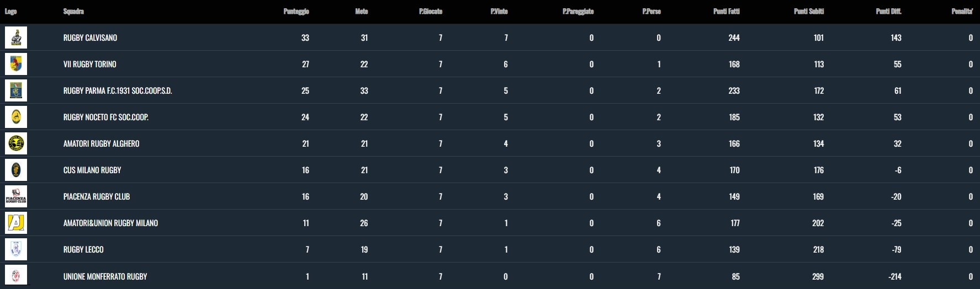The image size is (980, 289).
Task: Click the Piacenza Rugby Club logo
Action: [x=16, y=196]
